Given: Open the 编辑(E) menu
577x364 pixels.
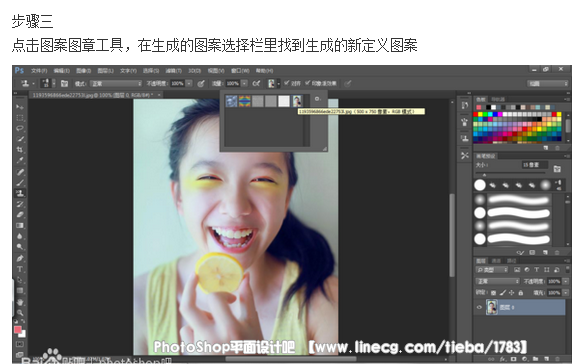Looking at the screenshot, I should (61, 70).
